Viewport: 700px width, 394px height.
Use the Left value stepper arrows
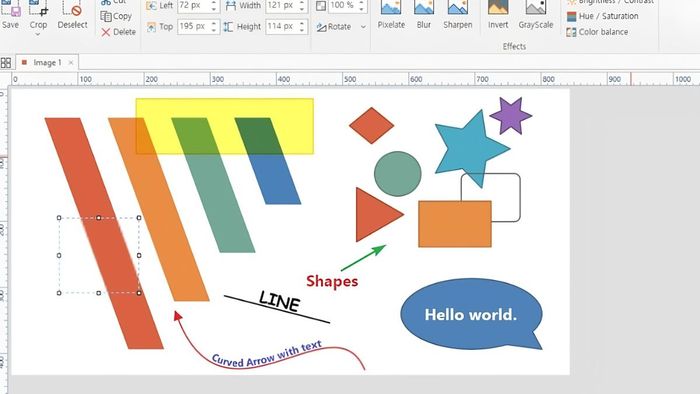(x=214, y=6)
